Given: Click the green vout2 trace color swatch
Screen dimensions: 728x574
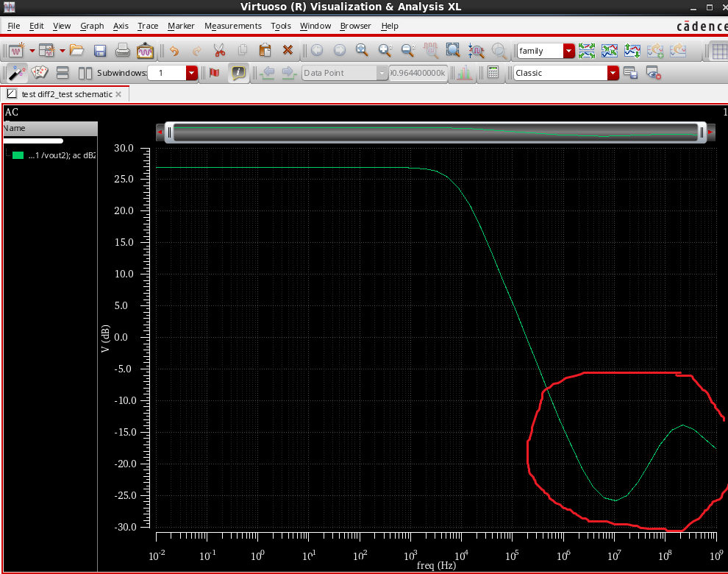Looking at the screenshot, I should click(x=18, y=155).
